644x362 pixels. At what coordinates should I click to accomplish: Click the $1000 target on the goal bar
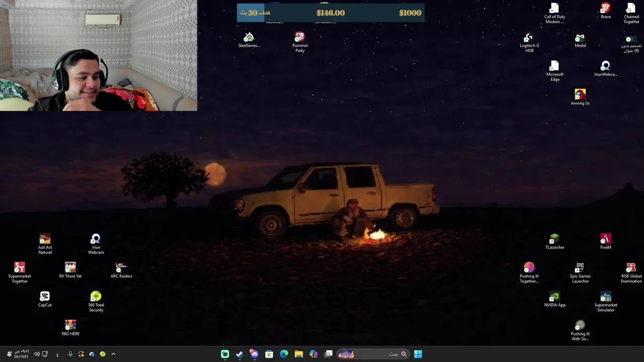(410, 13)
